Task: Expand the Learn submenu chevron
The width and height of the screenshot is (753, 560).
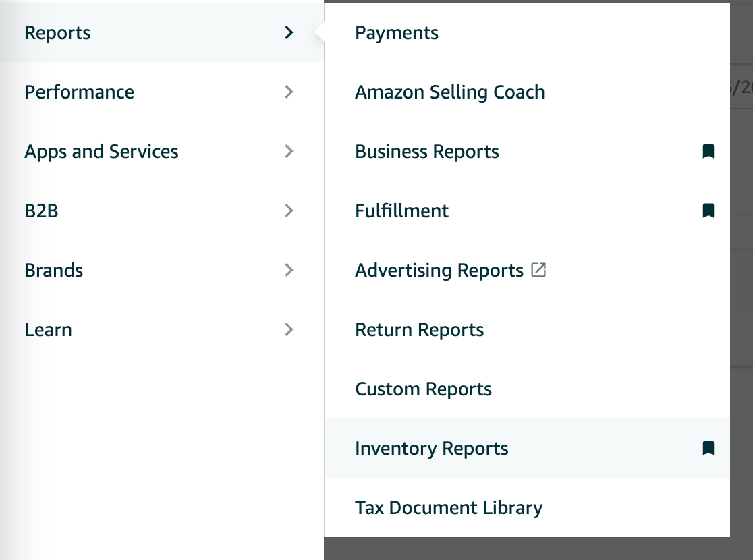Action: tap(289, 329)
